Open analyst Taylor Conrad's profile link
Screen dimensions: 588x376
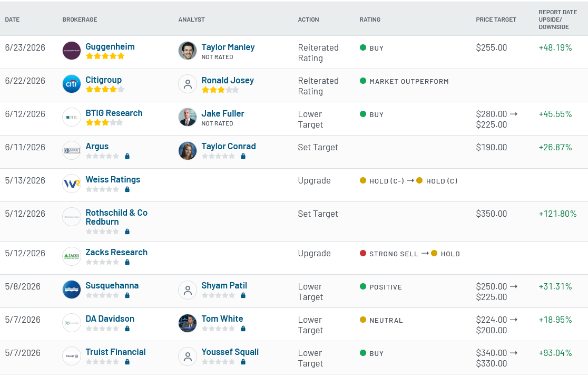tap(228, 147)
